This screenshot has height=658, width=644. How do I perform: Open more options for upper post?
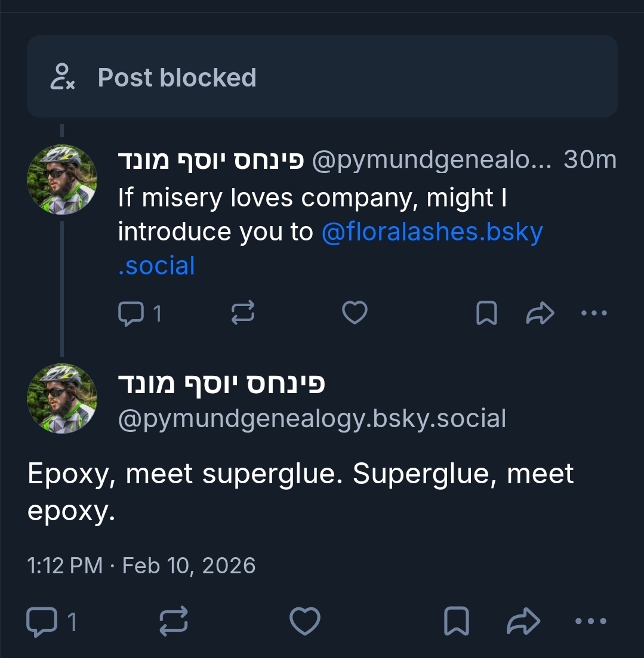pyautogui.click(x=594, y=313)
